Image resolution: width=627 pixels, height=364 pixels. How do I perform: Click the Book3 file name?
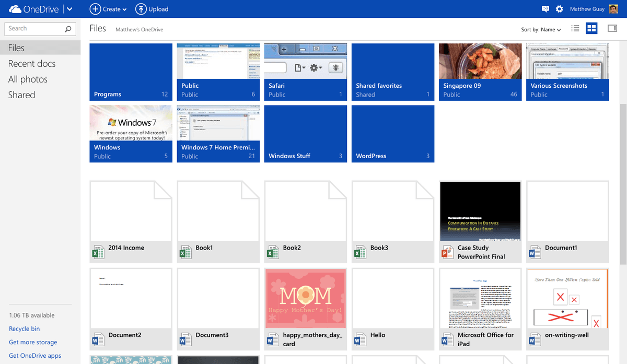coord(379,248)
